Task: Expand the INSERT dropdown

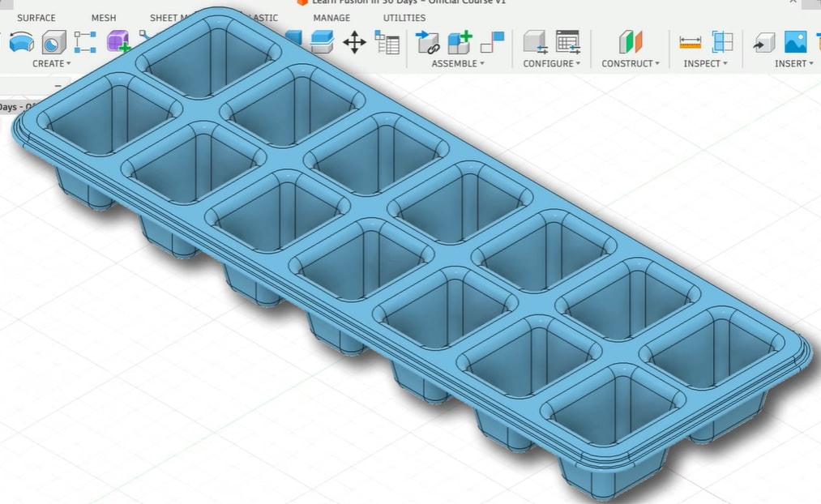Action: tap(793, 63)
